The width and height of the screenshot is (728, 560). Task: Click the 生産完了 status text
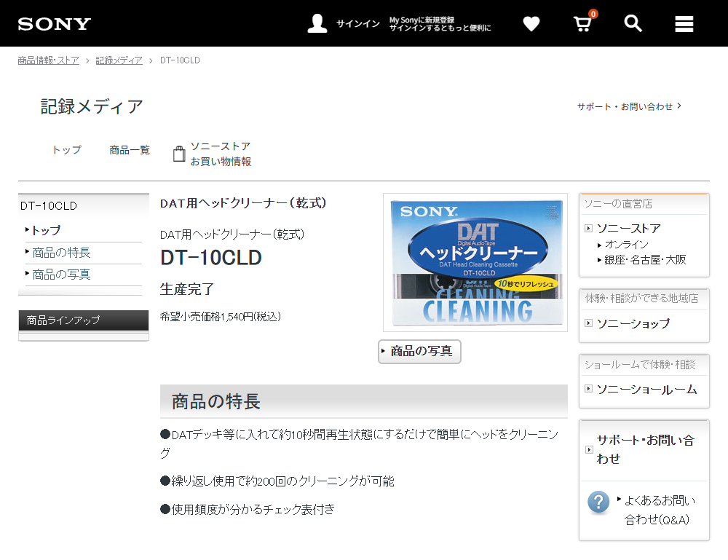pos(186,289)
